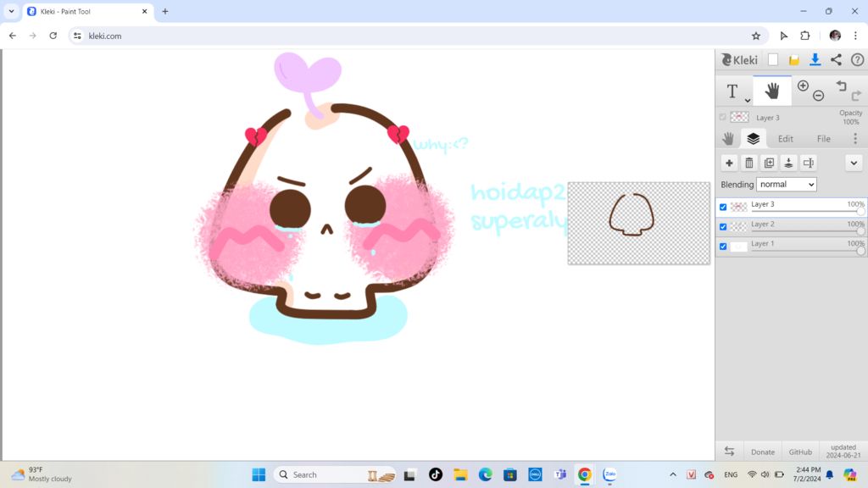The width and height of the screenshot is (868, 488).
Task: Open the Blending mode dropdown
Action: point(787,184)
